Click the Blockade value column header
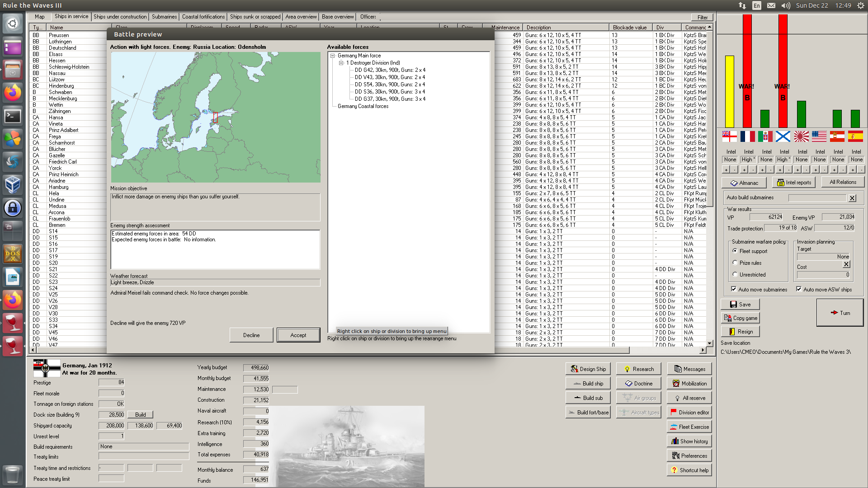The image size is (868, 488). pyautogui.click(x=630, y=28)
